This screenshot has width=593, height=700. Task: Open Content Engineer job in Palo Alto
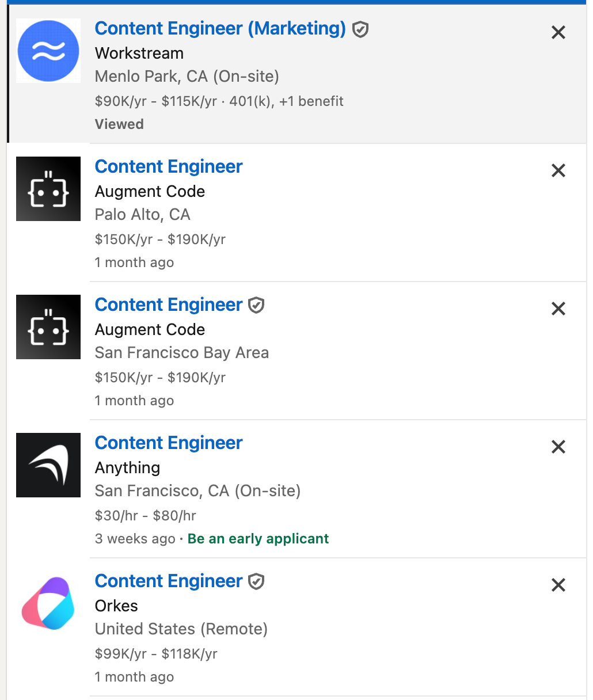click(169, 166)
